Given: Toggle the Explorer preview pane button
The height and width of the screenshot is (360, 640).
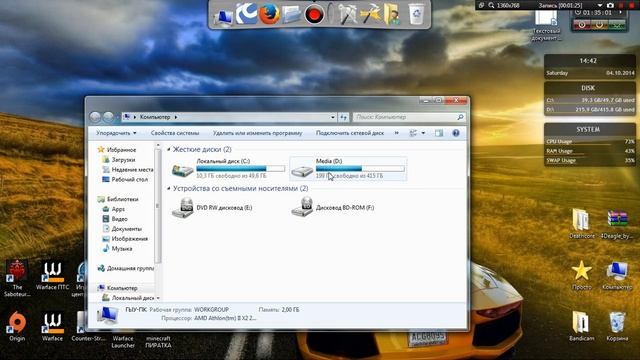Looking at the screenshot, I should (439, 133).
